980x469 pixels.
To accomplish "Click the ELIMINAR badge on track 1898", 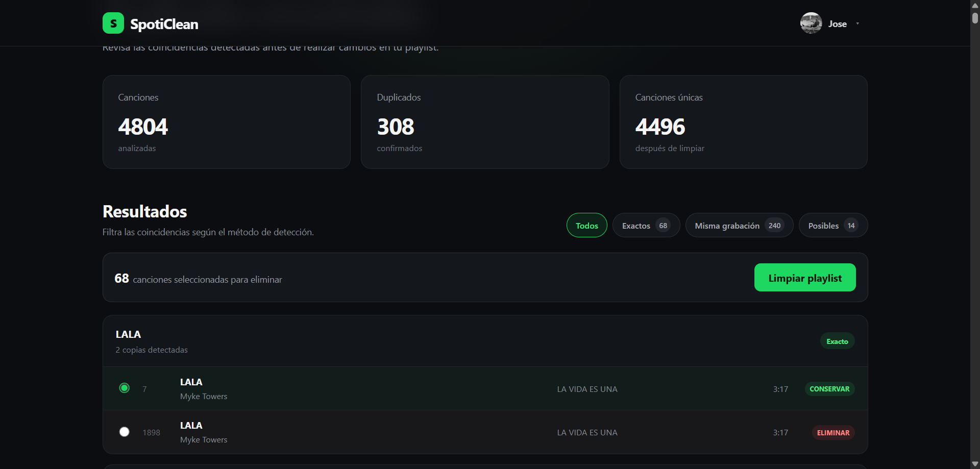I will (833, 432).
